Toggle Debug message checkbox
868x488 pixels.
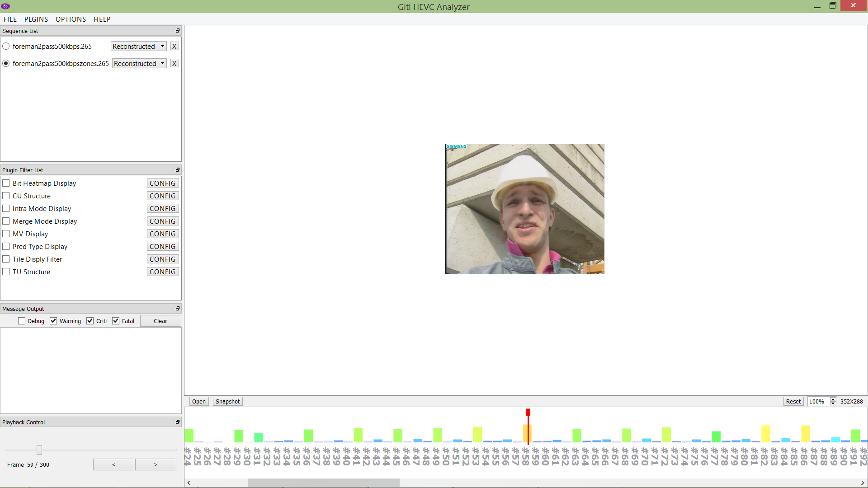tap(22, 321)
